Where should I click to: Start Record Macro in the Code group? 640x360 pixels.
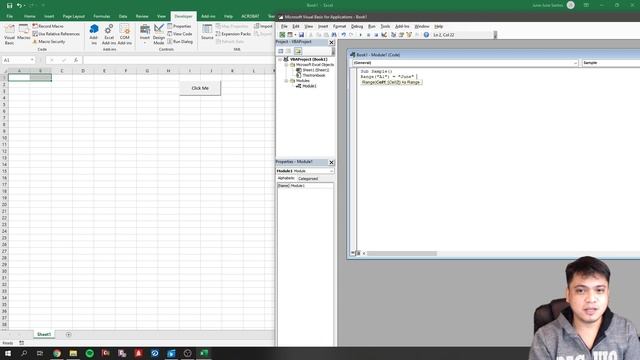(x=48, y=26)
